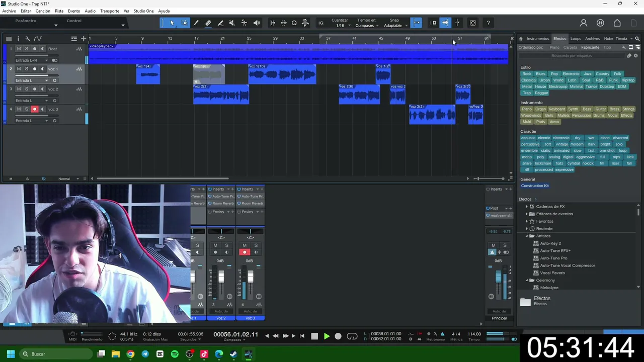
Task: Open the Canción menu
Action: pyautogui.click(x=43, y=11)
